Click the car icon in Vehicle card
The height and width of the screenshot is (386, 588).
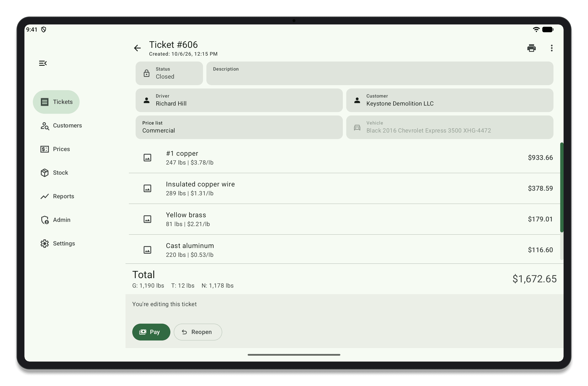coord(357,127)
